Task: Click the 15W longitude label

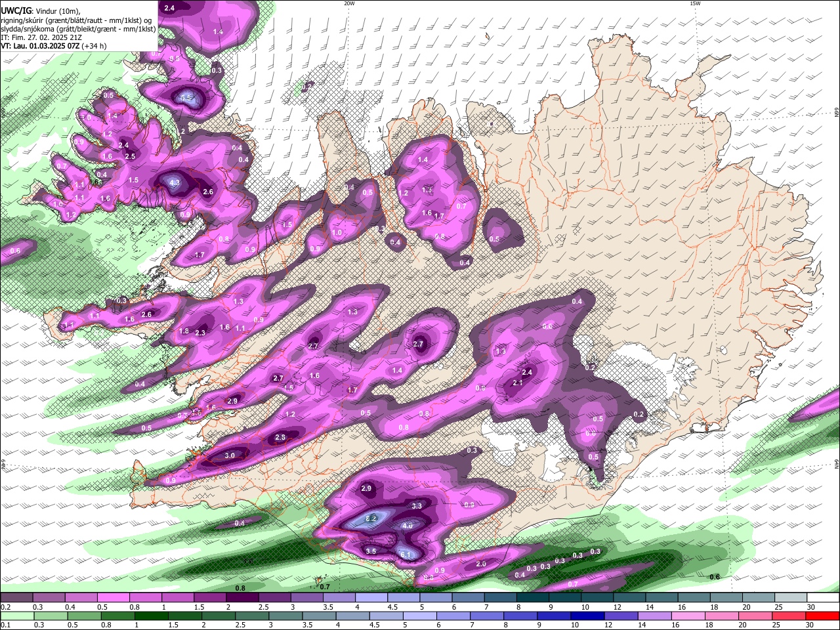Action: point(695,3)
